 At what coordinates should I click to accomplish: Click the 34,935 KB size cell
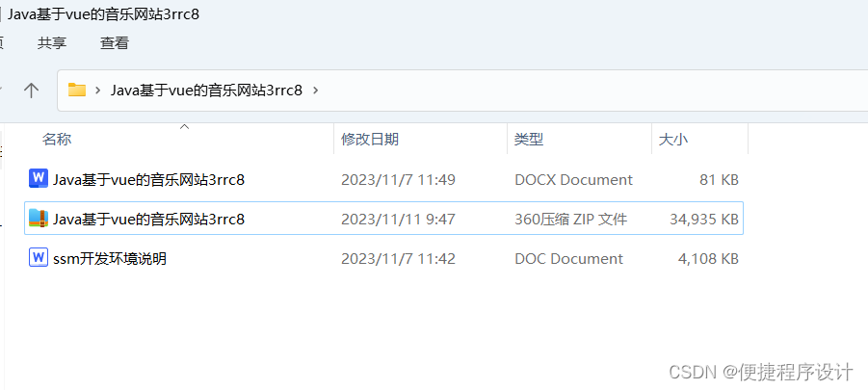[x=704, y=219]
